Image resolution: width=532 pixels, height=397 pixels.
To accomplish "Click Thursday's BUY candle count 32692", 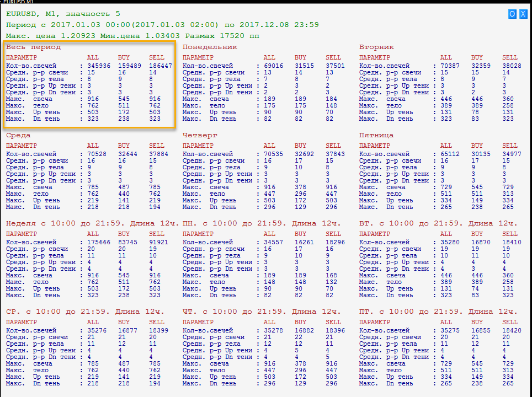I will 304,154.
